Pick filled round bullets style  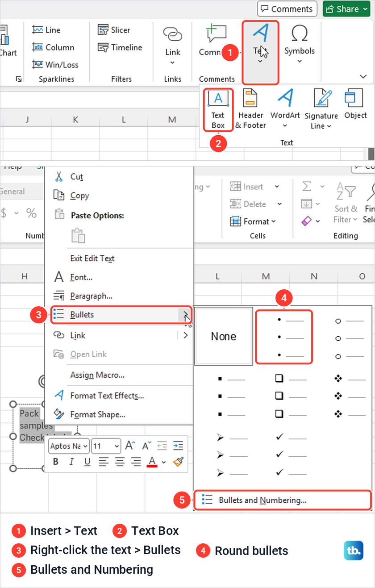click(284, 337)
